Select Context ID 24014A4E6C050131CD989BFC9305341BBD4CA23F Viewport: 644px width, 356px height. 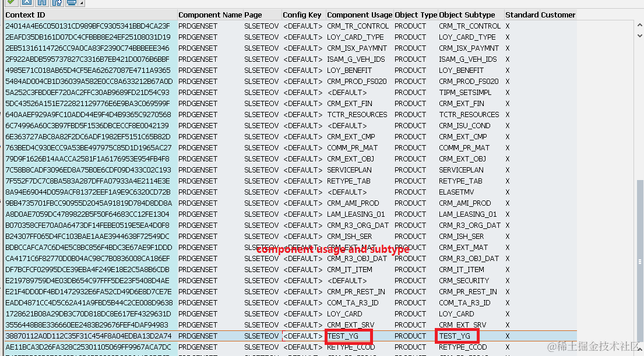[87, 26]
